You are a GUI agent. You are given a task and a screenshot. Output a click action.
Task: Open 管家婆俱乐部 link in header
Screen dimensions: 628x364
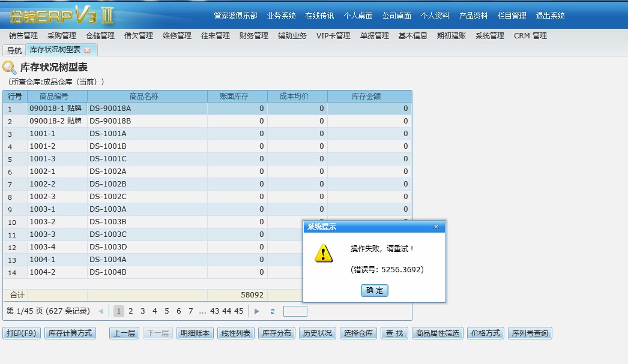click(235, 16)
